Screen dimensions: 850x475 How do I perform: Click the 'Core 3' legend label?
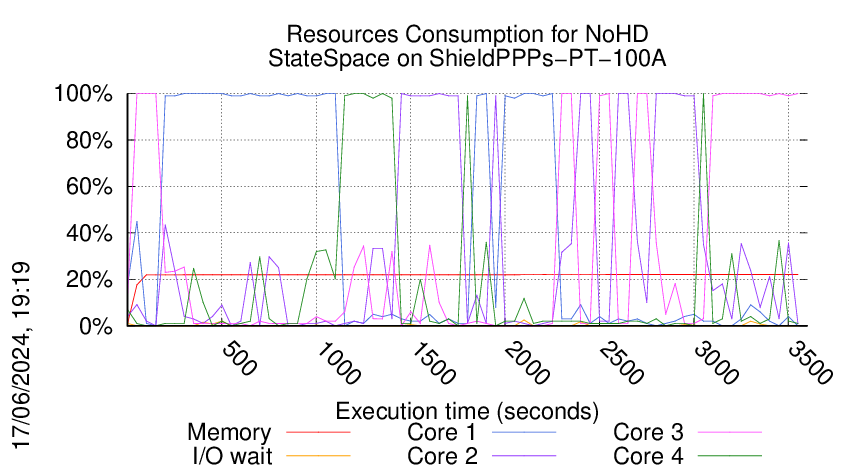tap(648, 432)
